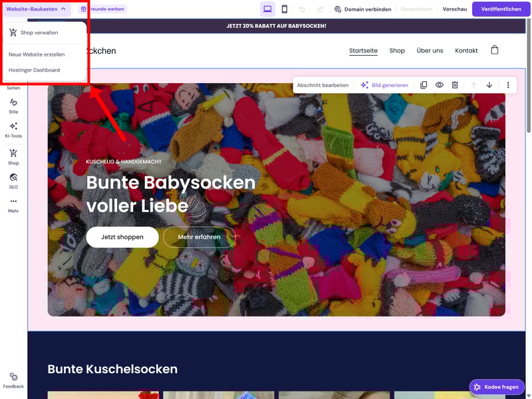The height and width of the screenshot is (399, 532).
Task: Click the Bild generieren button
Action: click(384, 85)
